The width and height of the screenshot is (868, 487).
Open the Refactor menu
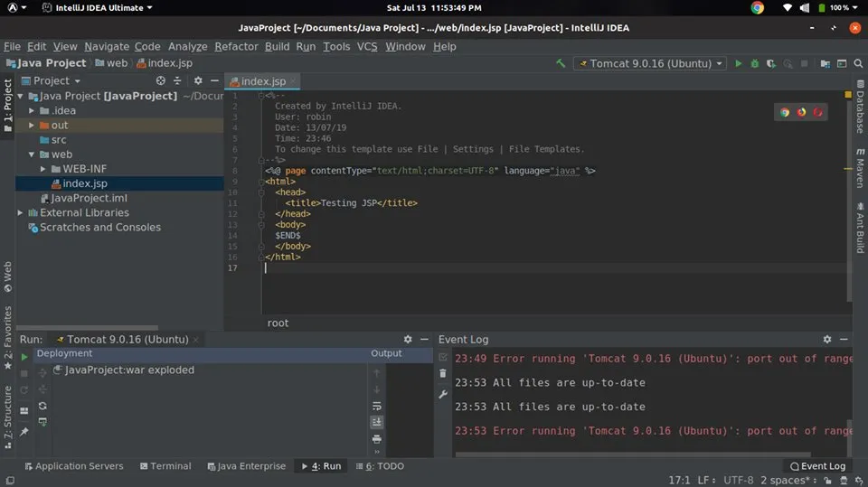tap(236, 46)
